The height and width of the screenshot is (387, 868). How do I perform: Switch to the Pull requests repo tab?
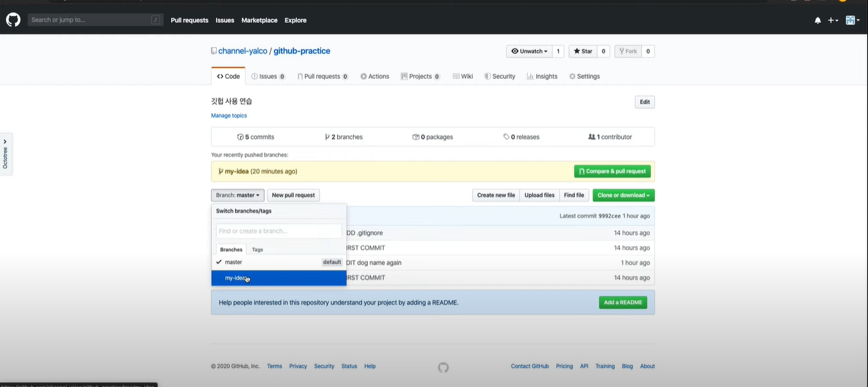tap(322, 76)
